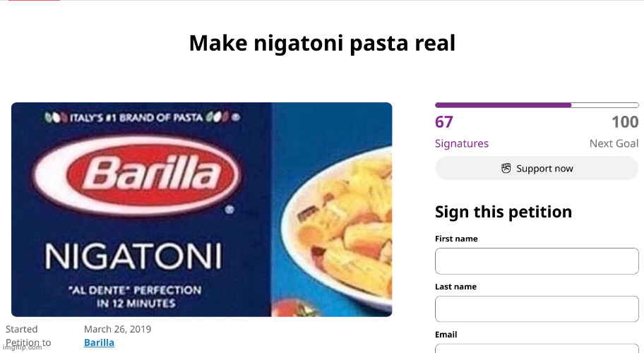The image size is (644, 353).
Task: Click the First name field label
Action: [x=456, y=239]
